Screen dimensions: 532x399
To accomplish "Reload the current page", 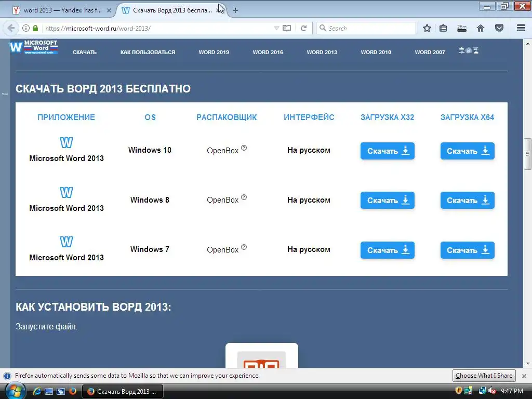I will point(303,28).
